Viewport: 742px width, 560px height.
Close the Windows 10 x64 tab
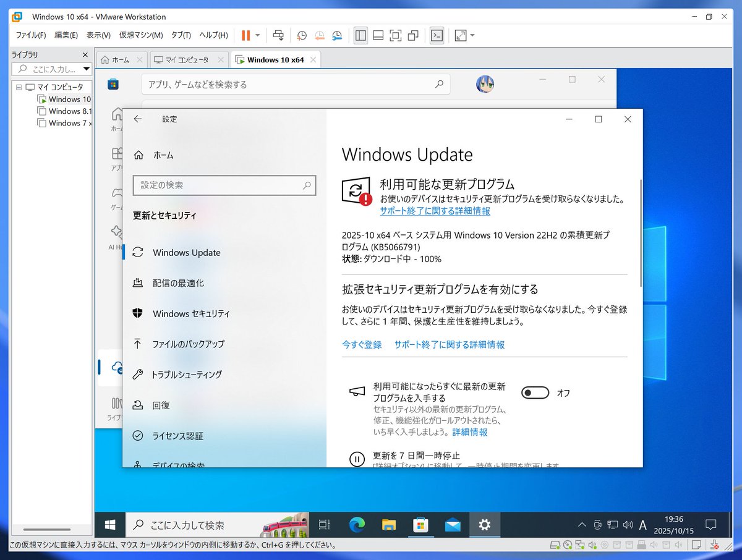(313, 60)
